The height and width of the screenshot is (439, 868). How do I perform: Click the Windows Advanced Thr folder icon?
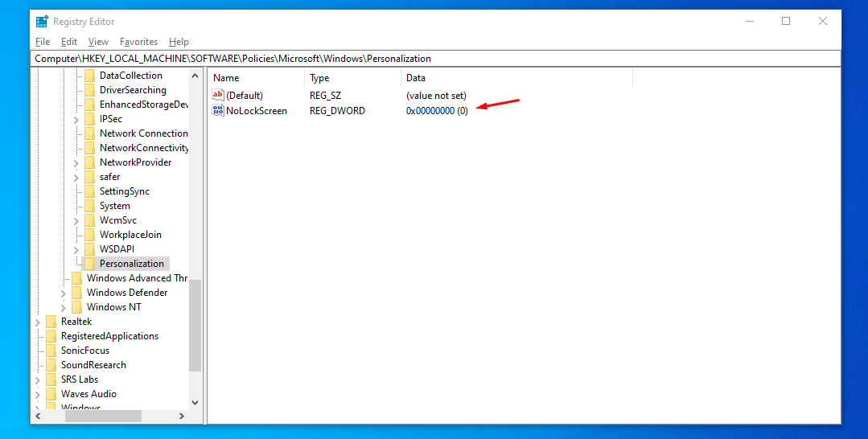[77, 278]
